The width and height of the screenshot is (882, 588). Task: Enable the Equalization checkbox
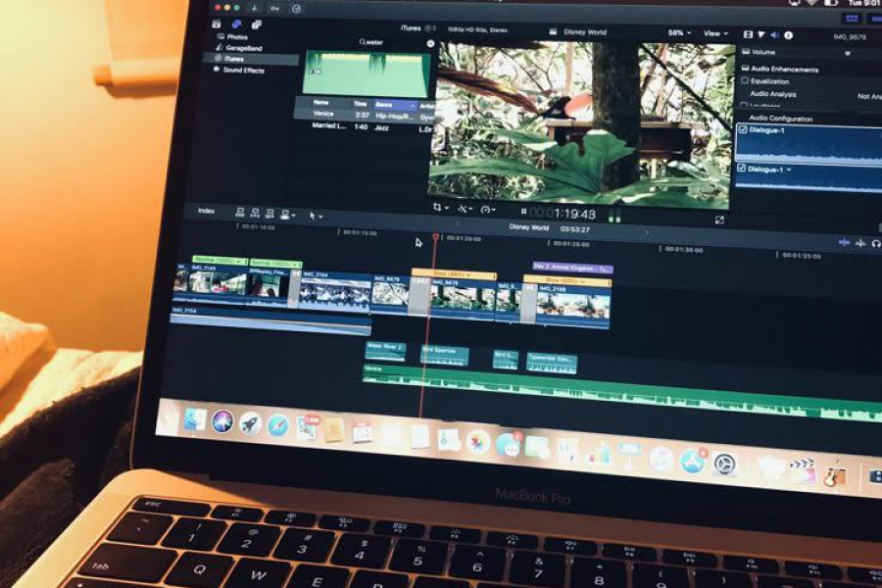[745, 80]
